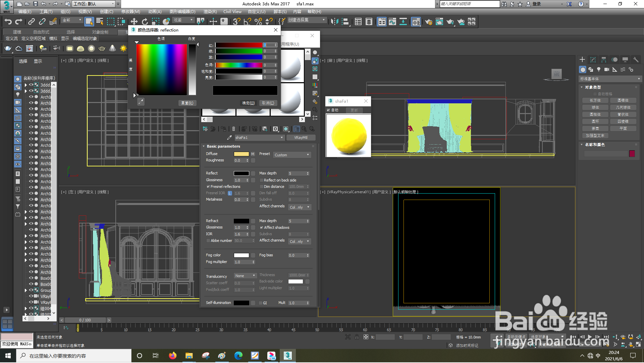Click the Diffuse color swatch
This screenshot has height=363, width=644.
(x=241, y=154)
